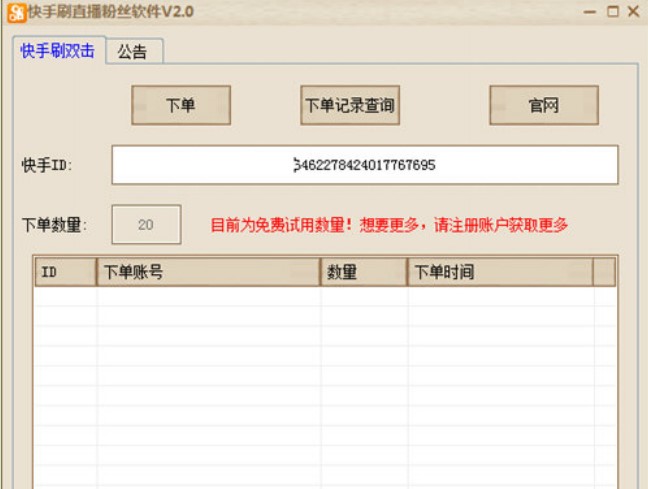648x489 pixels.
Task: Open the 公告 tab
Action: coord(133,52)
